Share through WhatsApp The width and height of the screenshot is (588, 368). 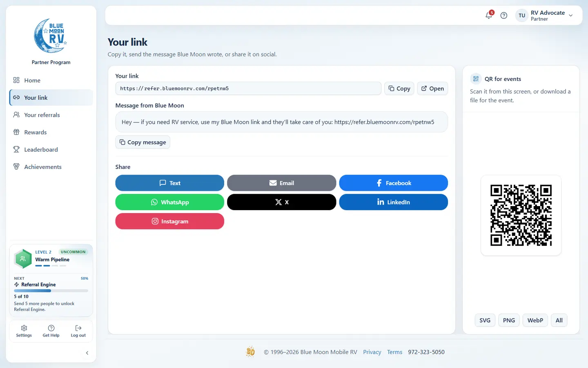170,202
